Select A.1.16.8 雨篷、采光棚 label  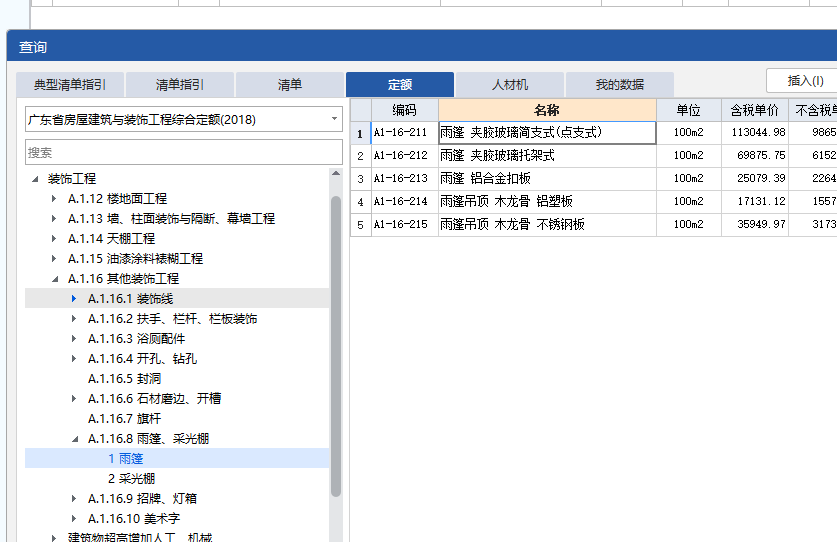148,439
